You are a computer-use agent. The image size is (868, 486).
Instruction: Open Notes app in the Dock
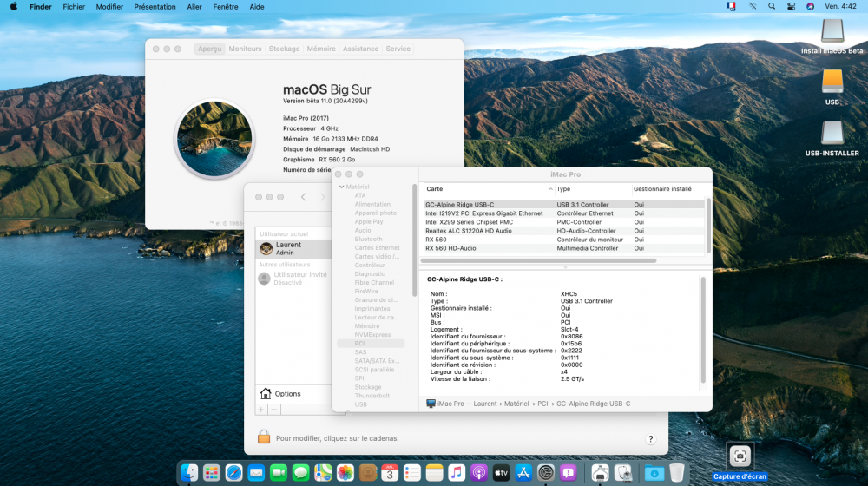[434, 473]
